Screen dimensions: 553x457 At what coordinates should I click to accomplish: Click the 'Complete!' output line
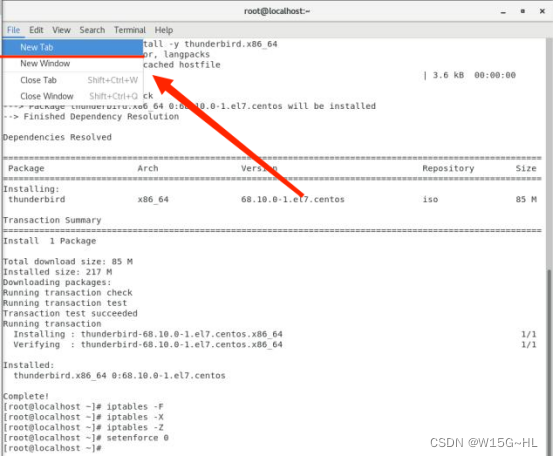(26, 396)
